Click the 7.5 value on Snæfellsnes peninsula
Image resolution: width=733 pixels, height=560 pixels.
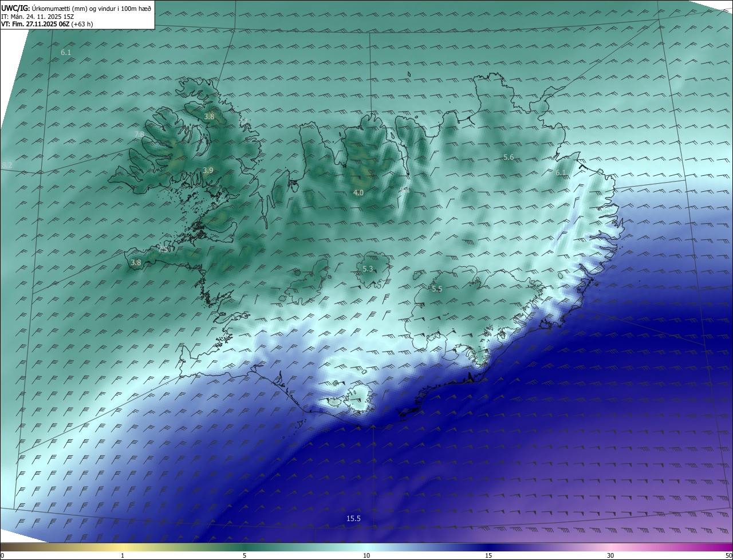point(163,250)
